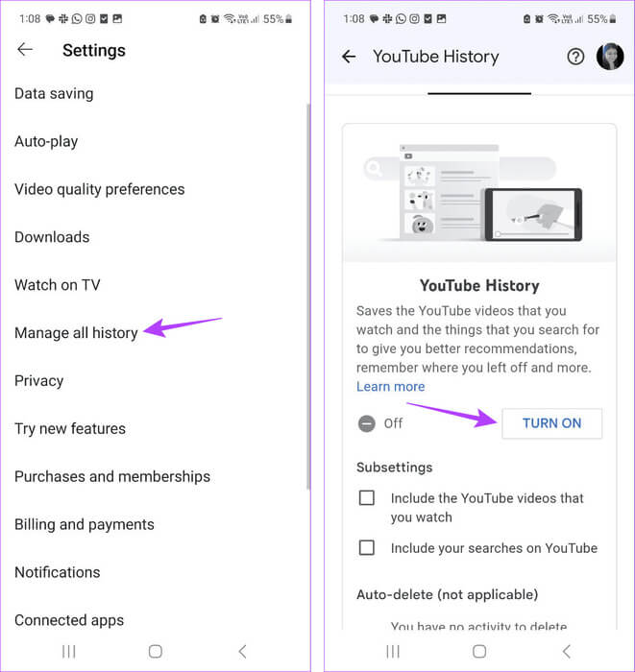This screenshot has width=635, height=672.
Task: Tap system back button on YouTube History phone
Action: (x=567, y=652)
